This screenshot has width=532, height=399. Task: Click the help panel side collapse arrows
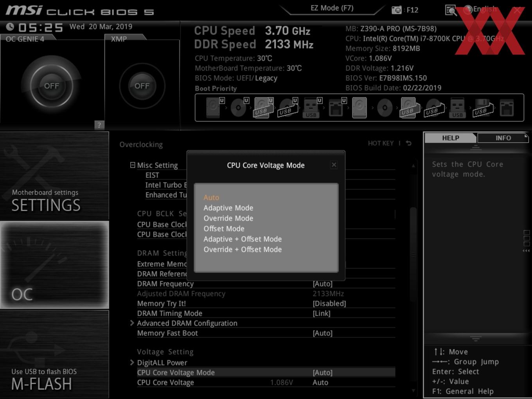526,251
